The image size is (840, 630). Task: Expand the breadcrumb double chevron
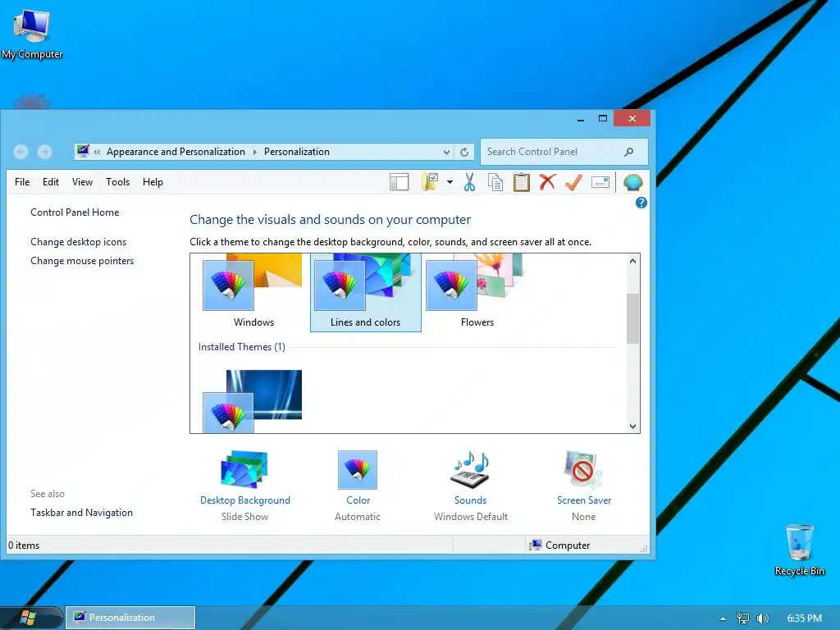click(x=97, y=152)
